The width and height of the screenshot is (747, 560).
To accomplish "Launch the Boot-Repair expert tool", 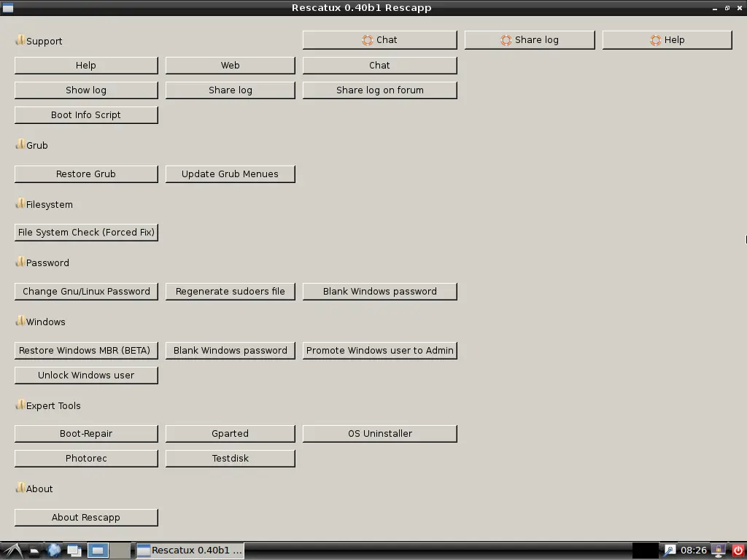I will click(x=86, y=434).
